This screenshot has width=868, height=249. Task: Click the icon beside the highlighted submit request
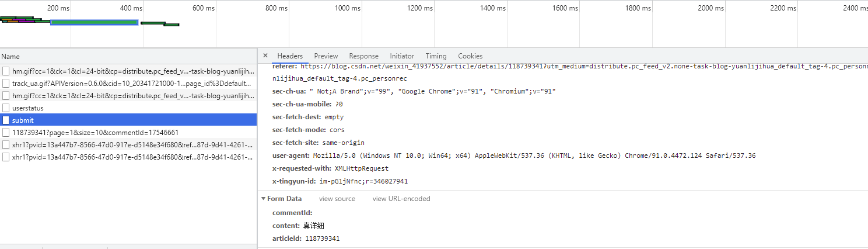click(6, 120)
